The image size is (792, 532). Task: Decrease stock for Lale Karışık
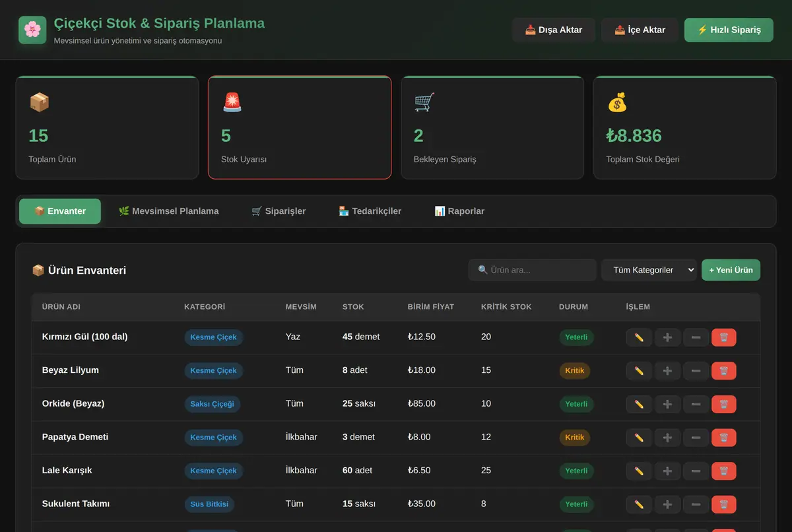(696, 471)
